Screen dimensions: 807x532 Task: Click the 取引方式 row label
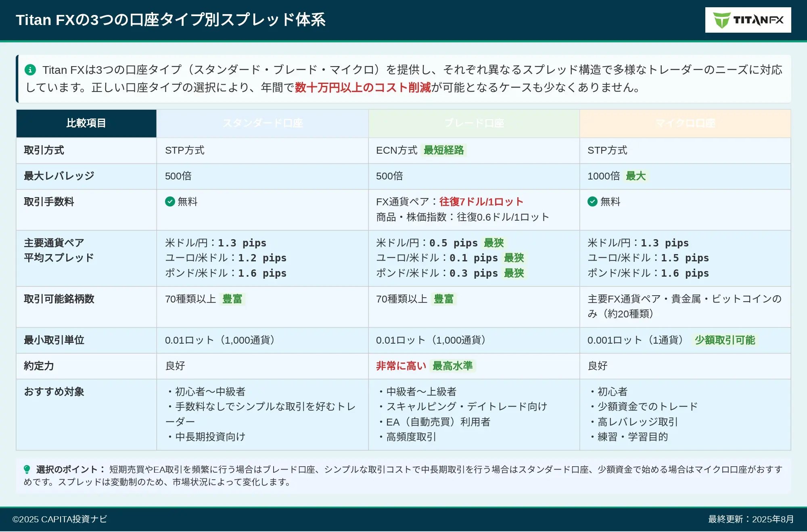click(44, 150)
